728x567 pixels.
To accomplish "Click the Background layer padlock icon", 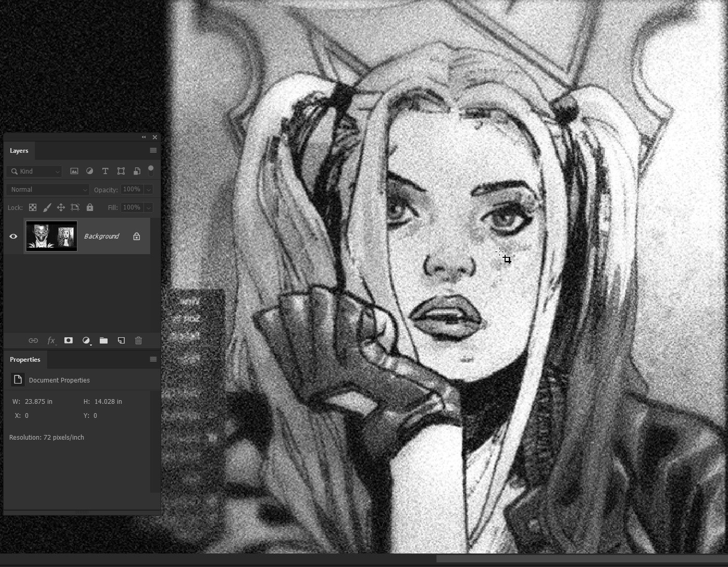I will [x=137, y=236].
